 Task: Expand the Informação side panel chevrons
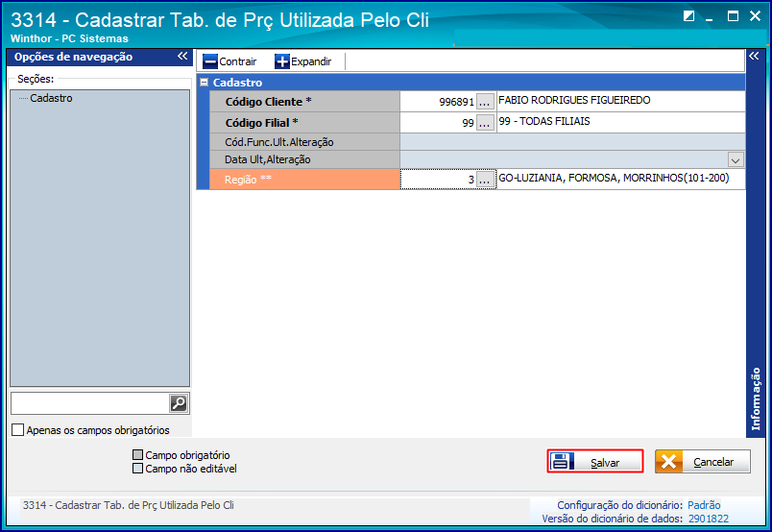coord(754,56)
